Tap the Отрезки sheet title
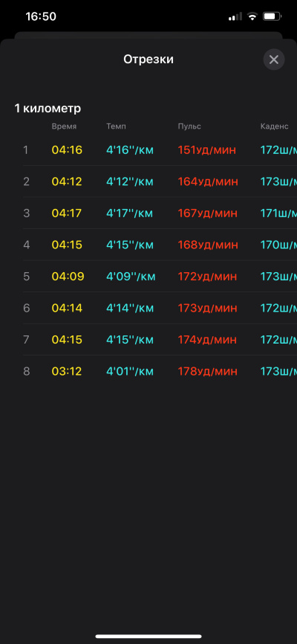 click(148, 59)
